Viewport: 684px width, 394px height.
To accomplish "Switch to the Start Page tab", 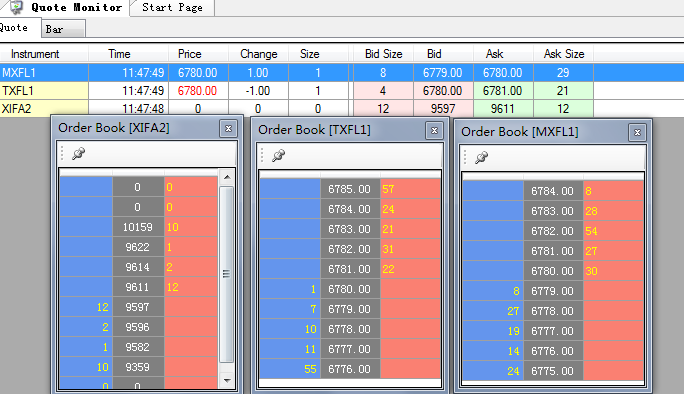I will pyautogui.click(x=172, y=7).
